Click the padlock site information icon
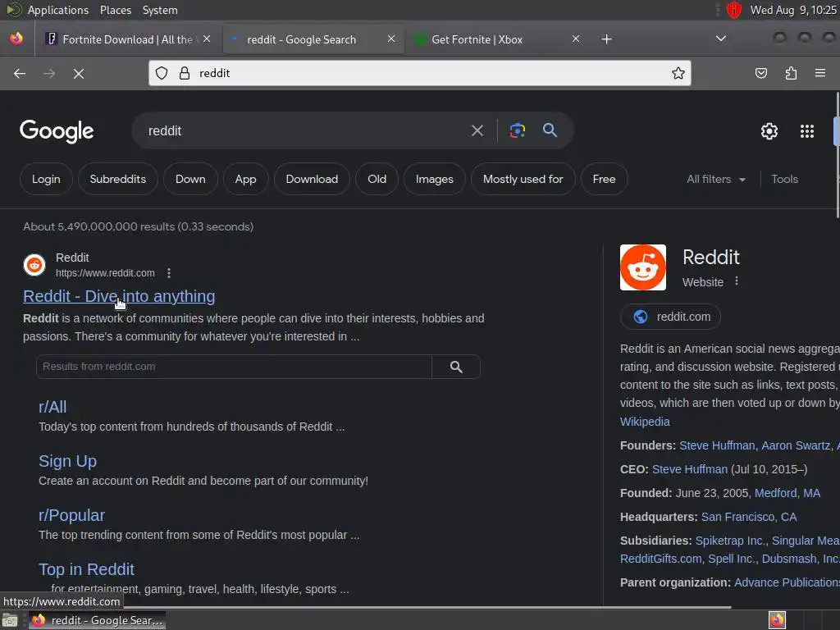The image size is (840, 630). pos(185,73)
